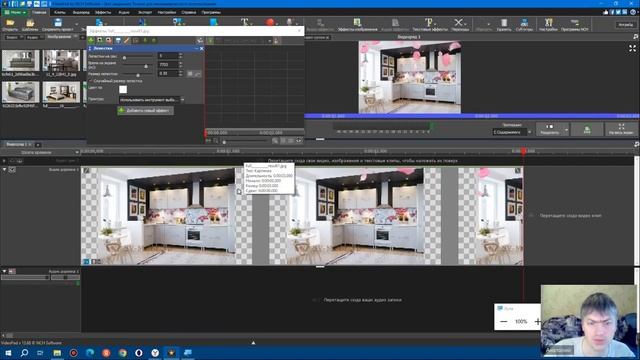
Task: Click the Fx icon on first timeline clip
Action: pyautogui.click(x=86, y=261)
